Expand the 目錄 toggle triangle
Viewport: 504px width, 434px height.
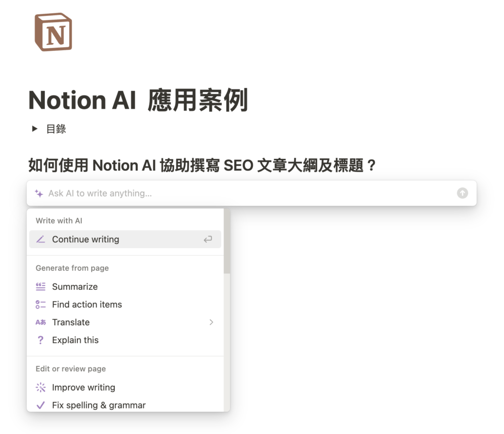[35, 129]
